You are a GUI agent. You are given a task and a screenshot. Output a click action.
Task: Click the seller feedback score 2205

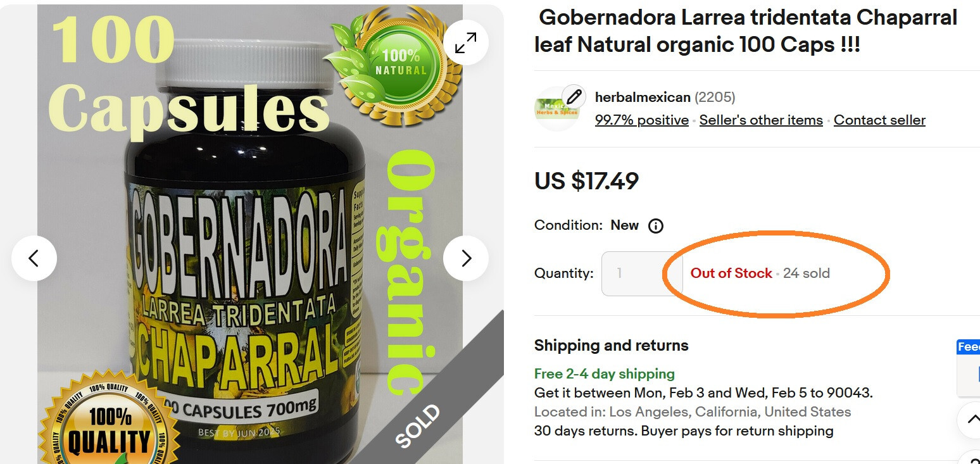point(715,97)
